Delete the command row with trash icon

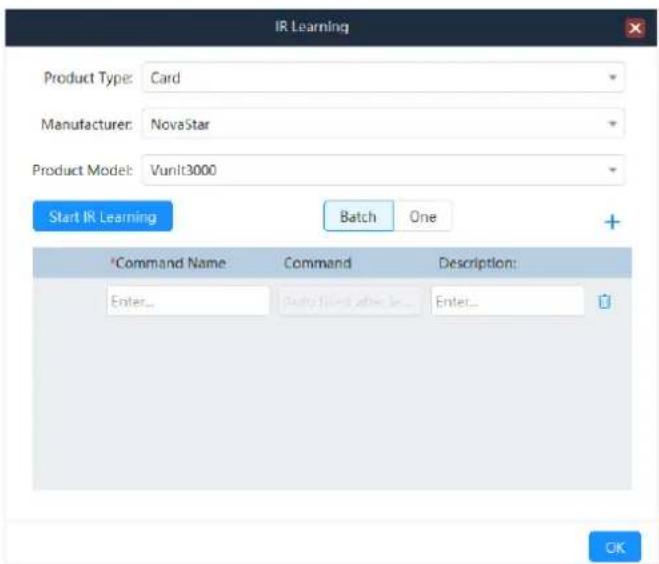click(604, 301)
